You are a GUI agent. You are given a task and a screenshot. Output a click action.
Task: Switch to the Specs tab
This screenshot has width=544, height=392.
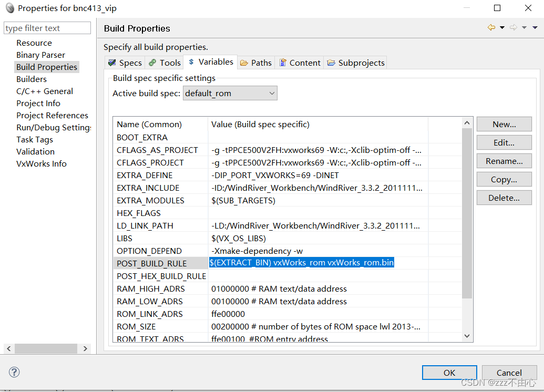pos(125,63)
